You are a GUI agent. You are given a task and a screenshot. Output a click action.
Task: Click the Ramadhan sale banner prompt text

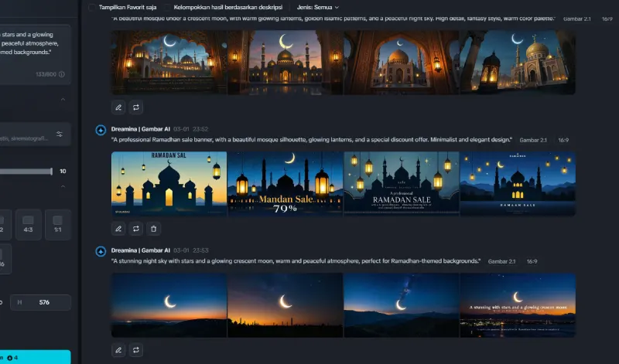click(x=312, y=140)
